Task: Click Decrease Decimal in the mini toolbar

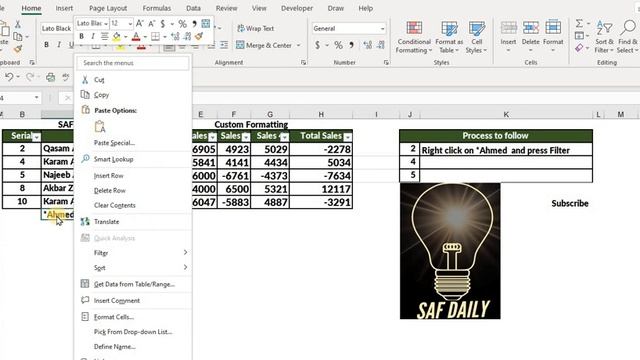Action: tap(187, 37)
